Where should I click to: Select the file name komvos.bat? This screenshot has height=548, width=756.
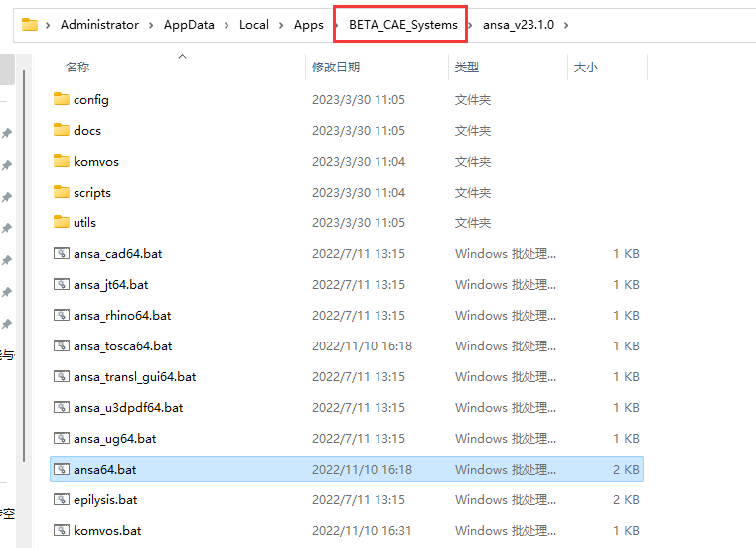(x=107, y=531)
